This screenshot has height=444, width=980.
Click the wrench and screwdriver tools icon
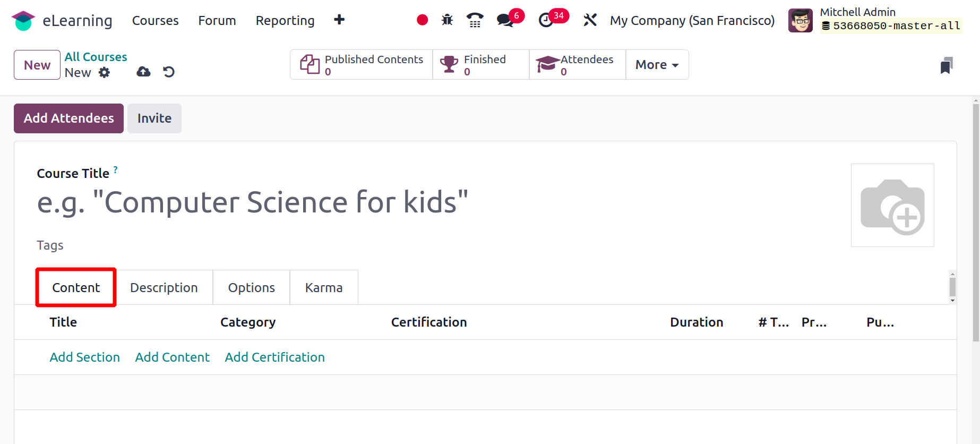590,20
